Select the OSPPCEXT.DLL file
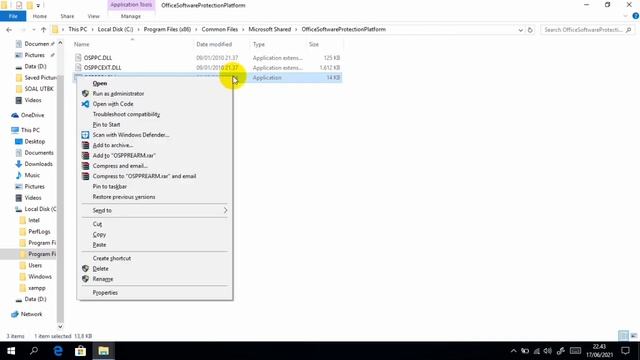Image resolution: width=640 pixels, height=360 pixels. 102,68
